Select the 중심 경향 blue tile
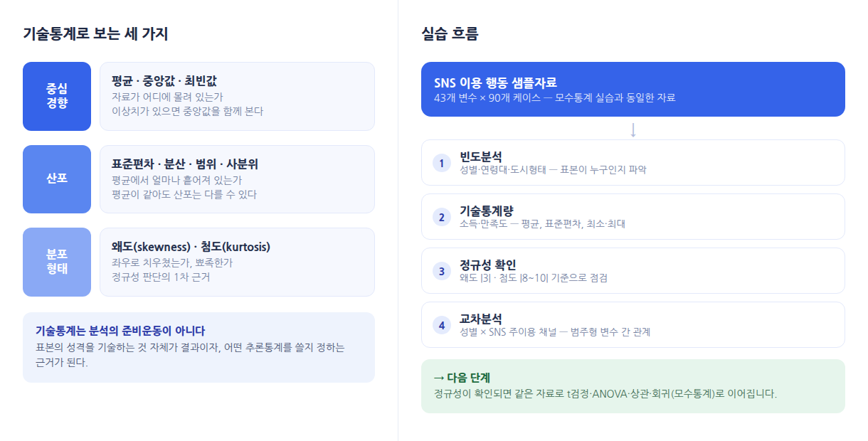 (x=57, y=96)
